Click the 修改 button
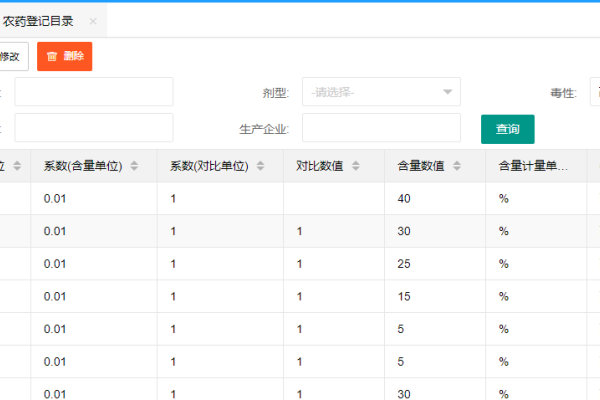Screen dimensions: 600x400 click(x=11, y=57)
